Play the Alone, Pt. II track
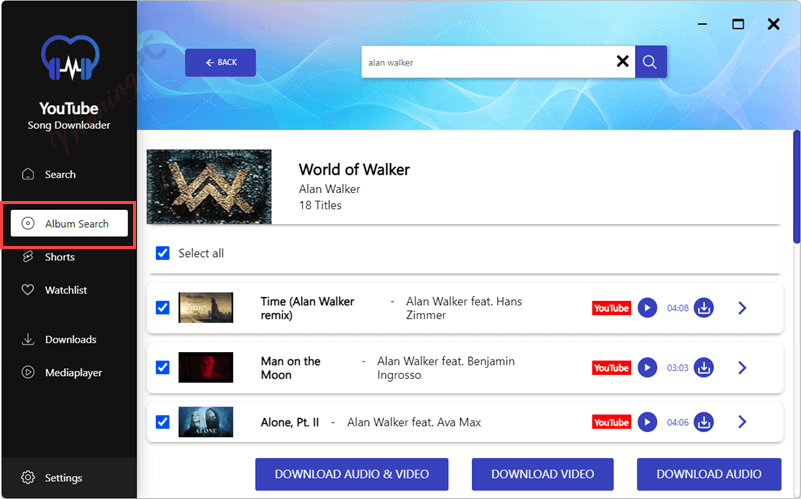Screen dimensions: 801x499 647,422
